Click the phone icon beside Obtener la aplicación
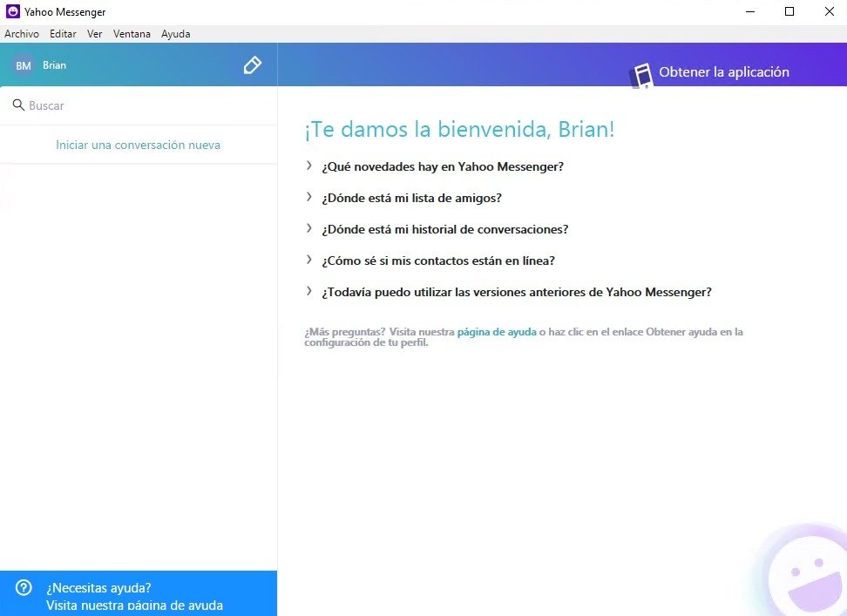Viewport: 847px width, 616px height. coord(641,76)
